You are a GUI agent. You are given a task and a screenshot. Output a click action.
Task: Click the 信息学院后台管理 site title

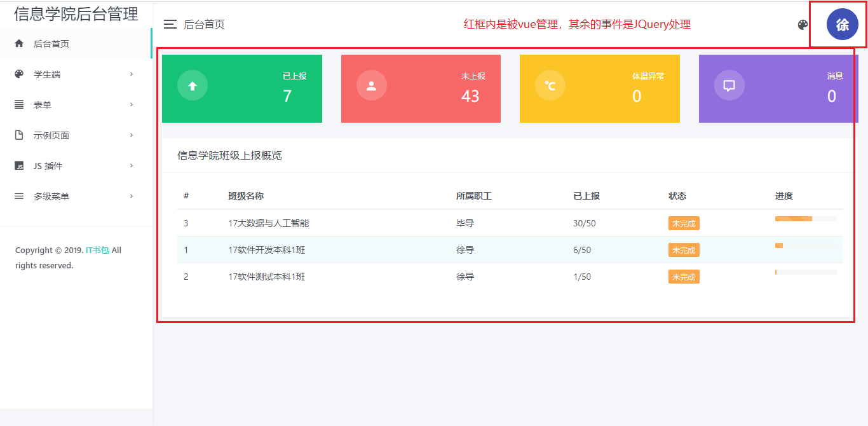(x=76, y=13)
